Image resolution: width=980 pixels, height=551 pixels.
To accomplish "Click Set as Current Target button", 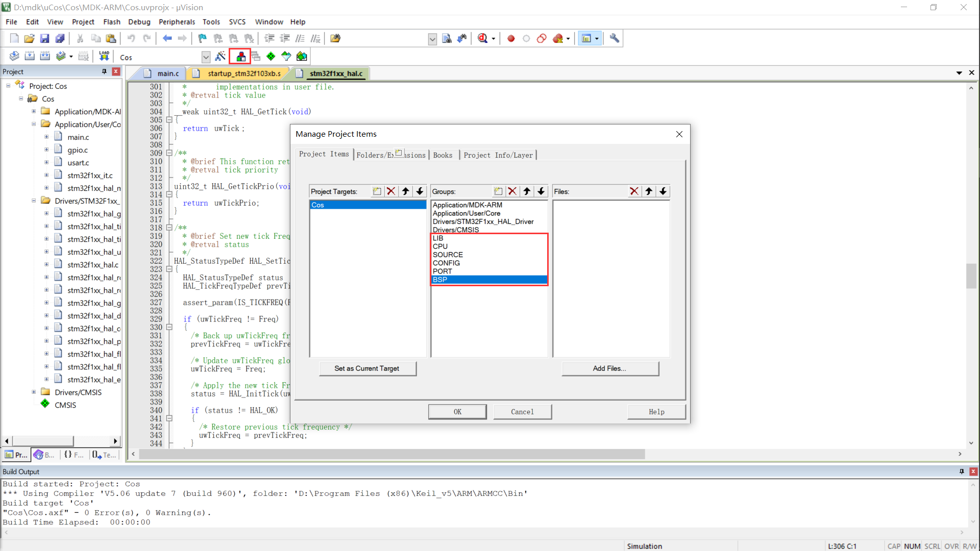I will coord(367,368).
